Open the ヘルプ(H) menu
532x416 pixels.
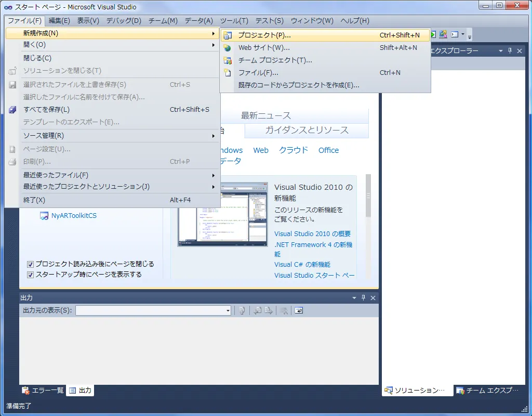click(355, 21)
